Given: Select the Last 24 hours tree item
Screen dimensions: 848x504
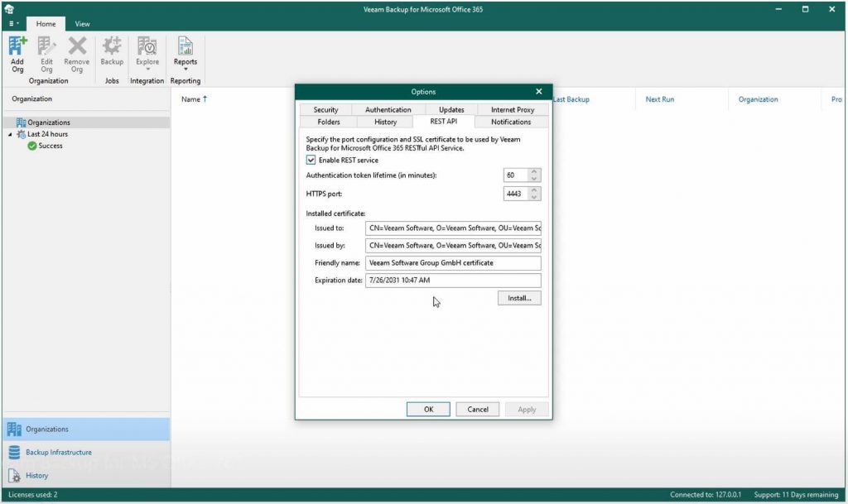Looking at the screenshot, I should pyautogui.click(x=47, y=134).
